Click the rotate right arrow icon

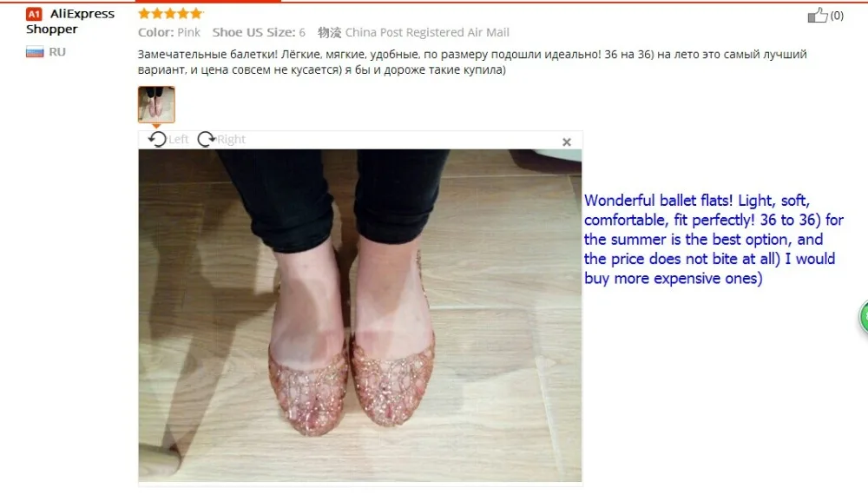click(x=206, y=139)
